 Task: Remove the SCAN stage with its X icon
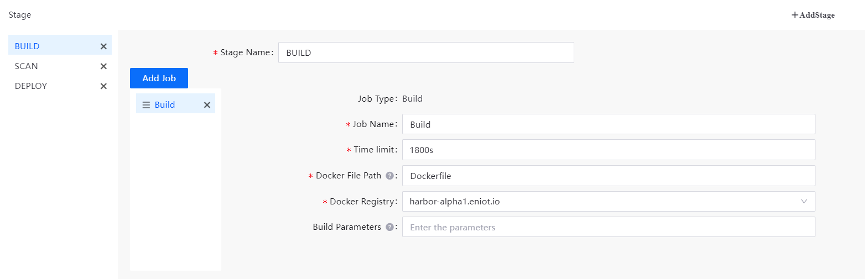coord(103,66)
